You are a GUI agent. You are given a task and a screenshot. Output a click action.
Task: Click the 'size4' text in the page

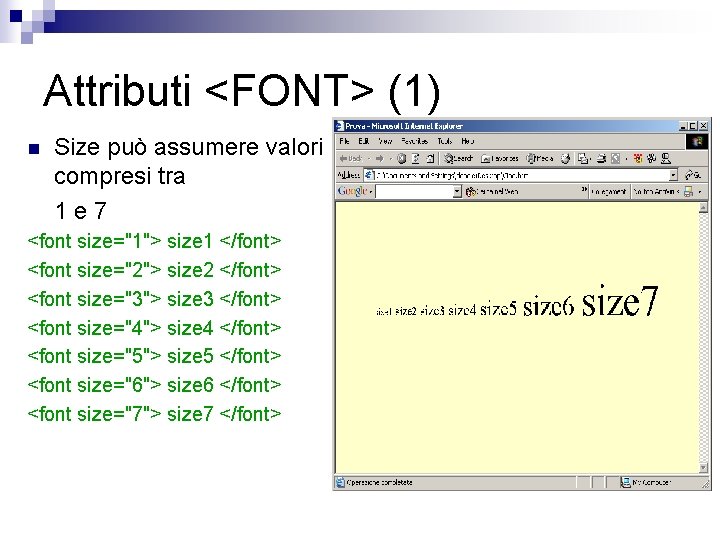point(462,310)
